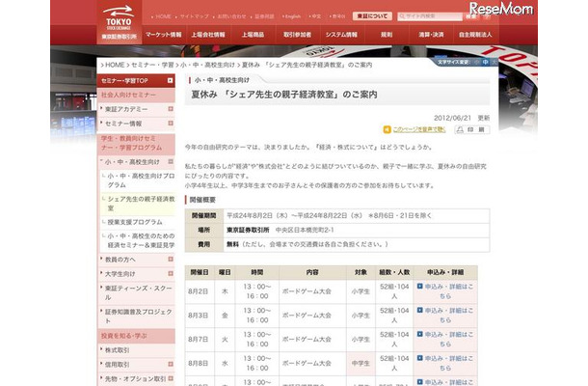Switch language to English

pos(291,16)
